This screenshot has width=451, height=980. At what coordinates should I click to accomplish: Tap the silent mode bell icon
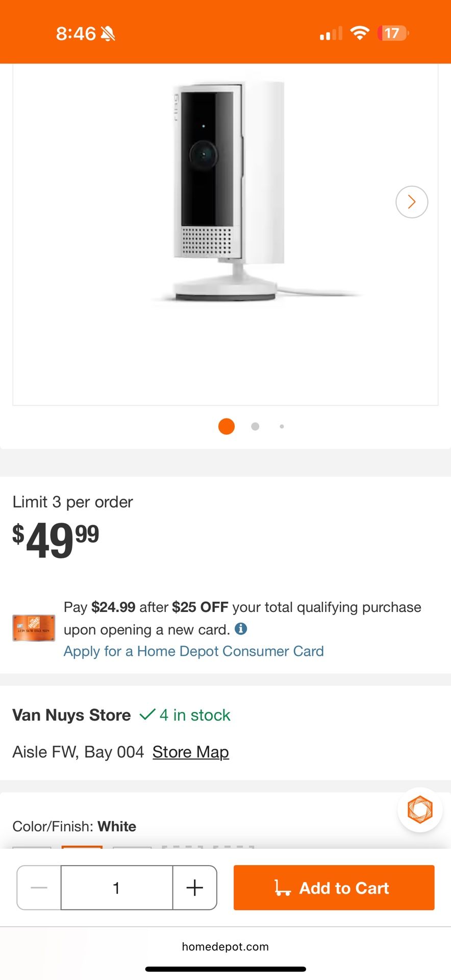[x=108, y=34]
